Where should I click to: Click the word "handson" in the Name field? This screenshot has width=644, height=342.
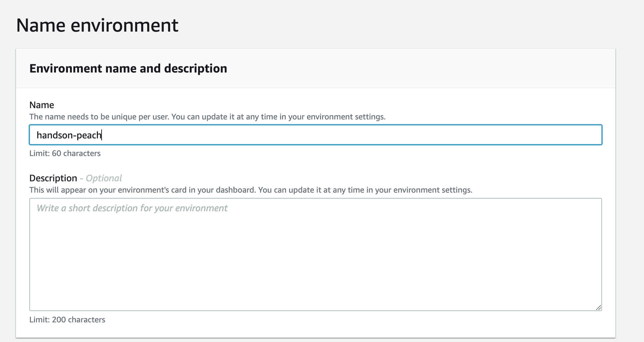pyautogui.click(x=55, y=135)
